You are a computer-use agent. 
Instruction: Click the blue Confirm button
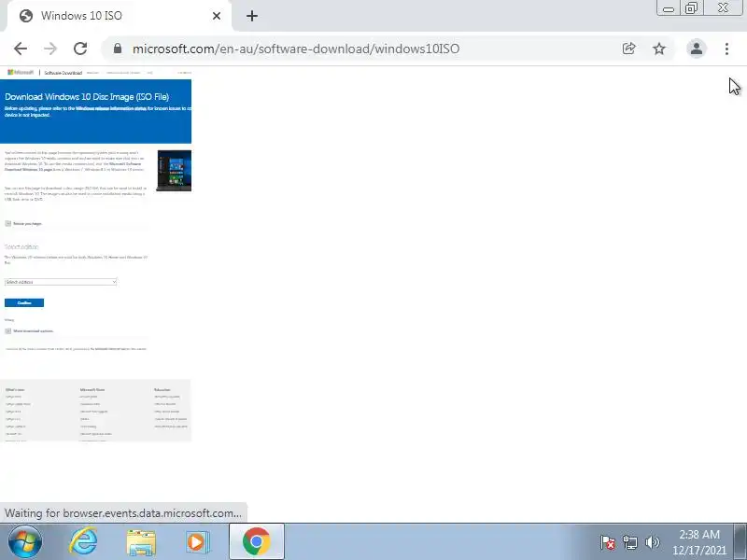coord(24,302)
